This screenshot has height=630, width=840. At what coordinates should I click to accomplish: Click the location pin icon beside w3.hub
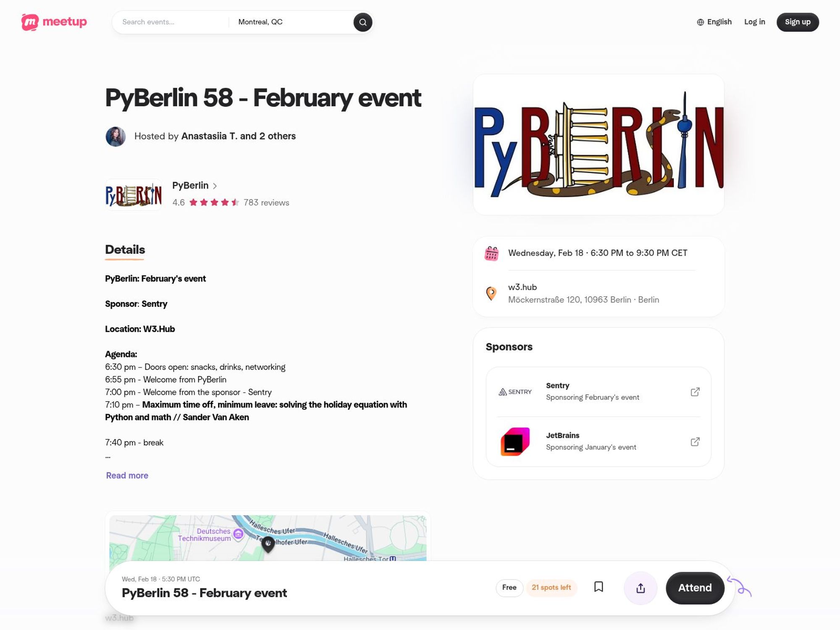point(491,293)
